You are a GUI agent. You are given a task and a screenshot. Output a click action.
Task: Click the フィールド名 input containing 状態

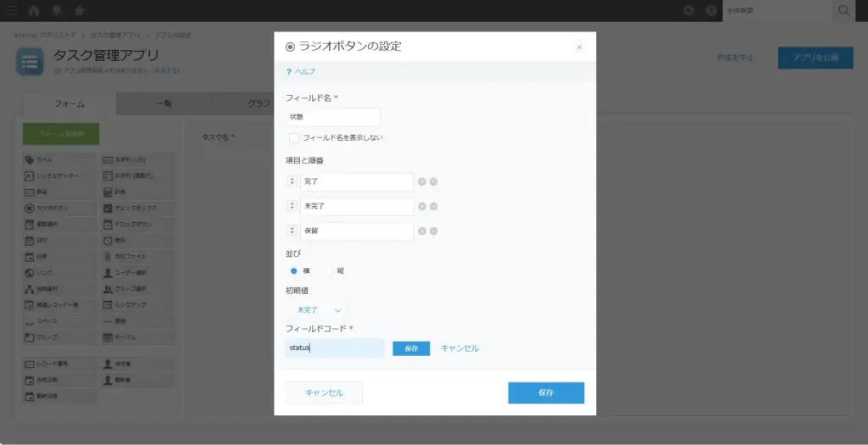333,117
